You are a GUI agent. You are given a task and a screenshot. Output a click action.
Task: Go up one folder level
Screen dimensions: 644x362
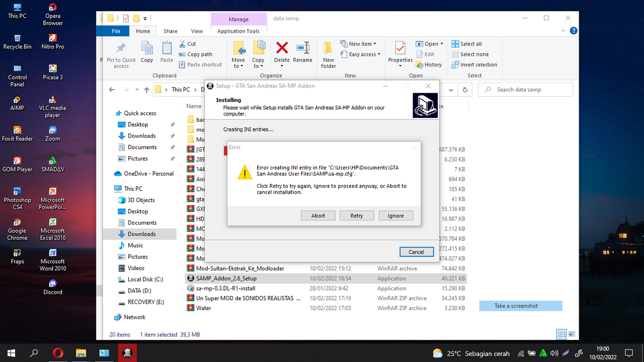146,90
